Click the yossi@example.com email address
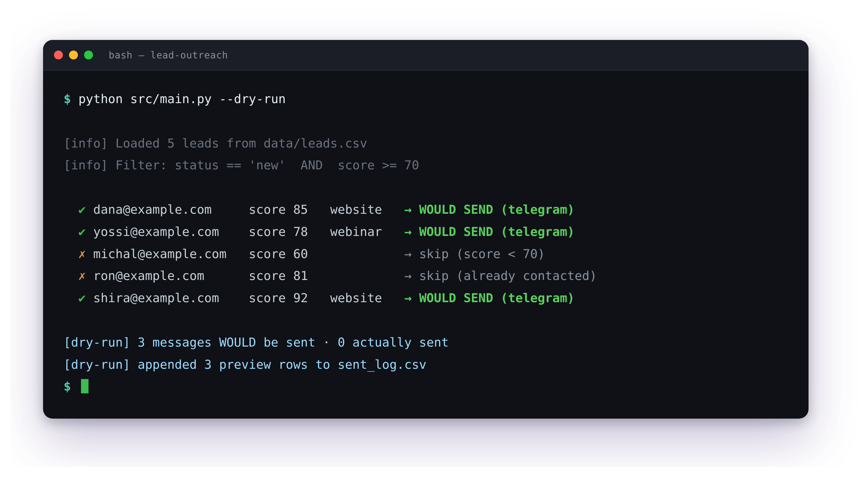This screenshot has width=868, height=477. coord(156,232)
